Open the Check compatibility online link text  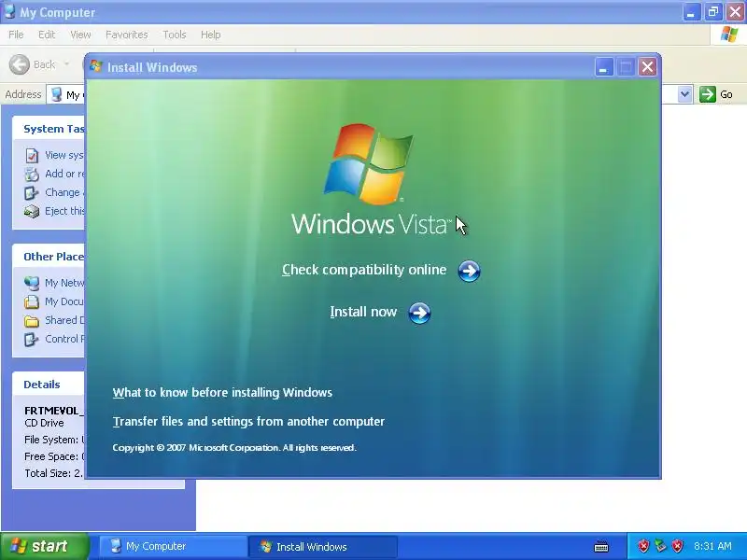pyautogui.click(x=364, y=270)
